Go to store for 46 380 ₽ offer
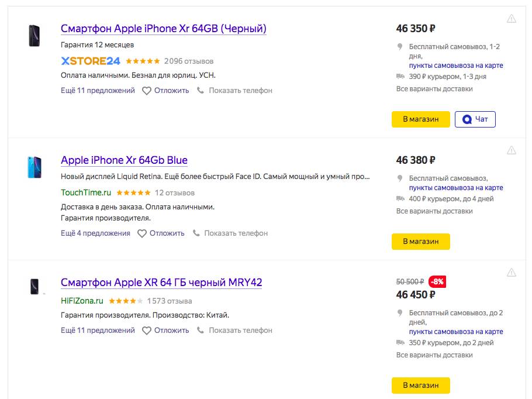The image size is (532, 399). pos(421,242)
